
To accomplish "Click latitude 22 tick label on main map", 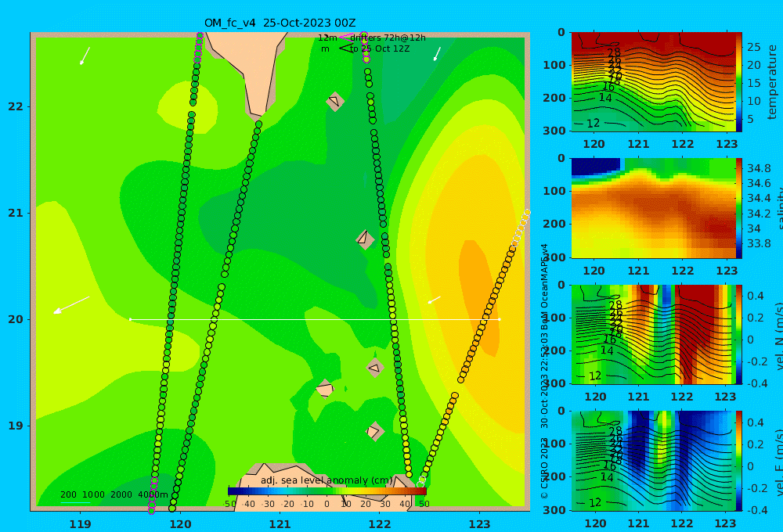I will [x=16, y=106].
